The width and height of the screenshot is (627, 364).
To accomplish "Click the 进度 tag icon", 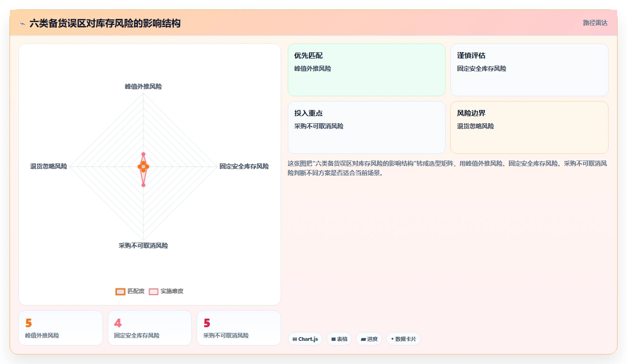I will coord(363,339).
